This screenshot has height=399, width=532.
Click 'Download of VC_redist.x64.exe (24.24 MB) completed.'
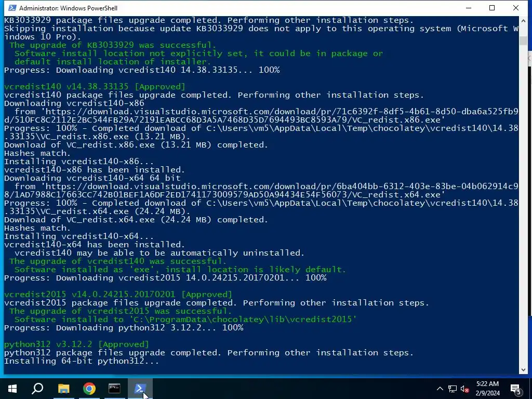[x=136, y=220]
